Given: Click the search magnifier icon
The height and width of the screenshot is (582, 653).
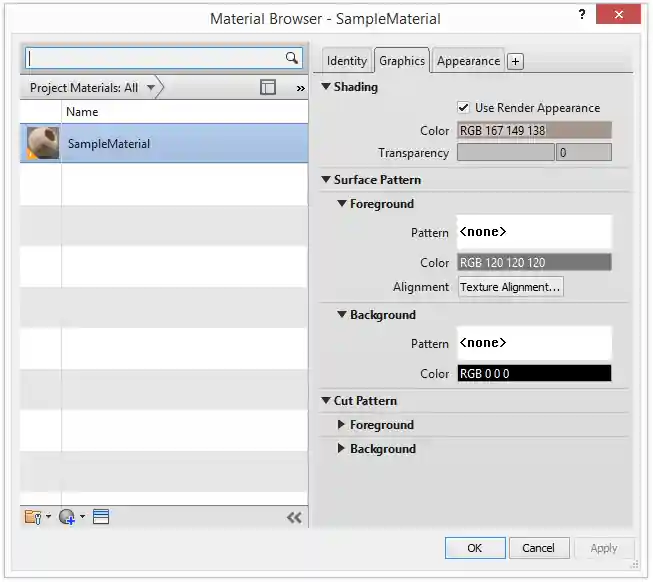Looking at the screenshot, I should click(292, 58).
